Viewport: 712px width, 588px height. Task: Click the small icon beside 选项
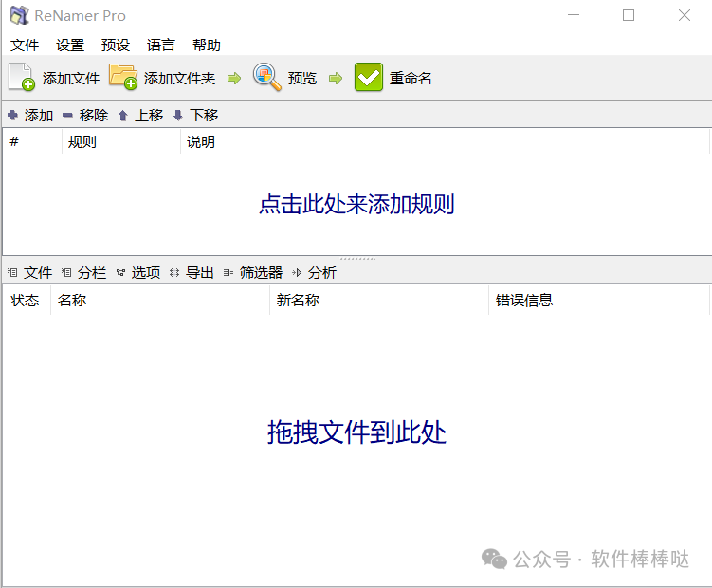point(120,272)
